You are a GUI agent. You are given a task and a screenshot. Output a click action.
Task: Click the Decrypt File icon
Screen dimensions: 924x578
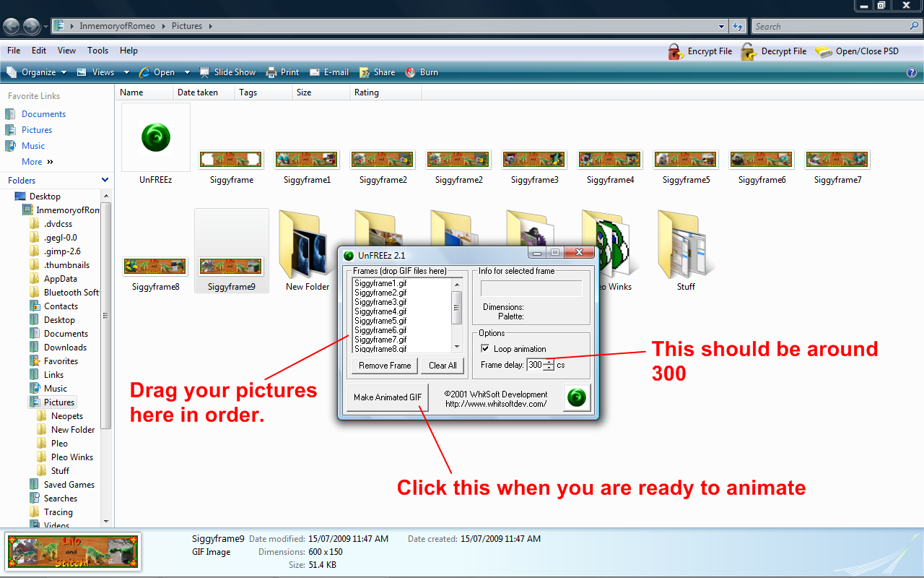pos(749,51)
